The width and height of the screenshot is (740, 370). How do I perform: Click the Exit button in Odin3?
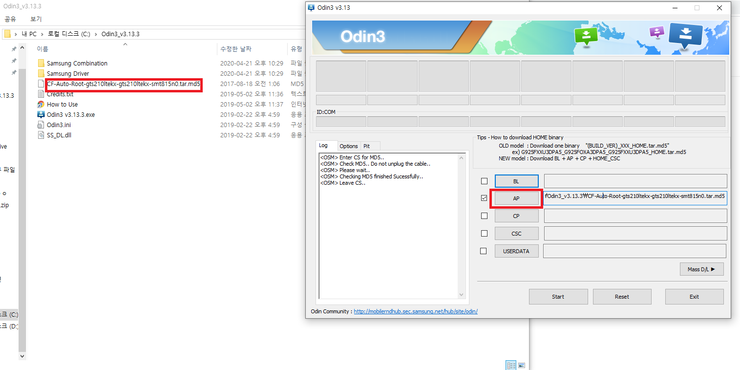(694, 297)
